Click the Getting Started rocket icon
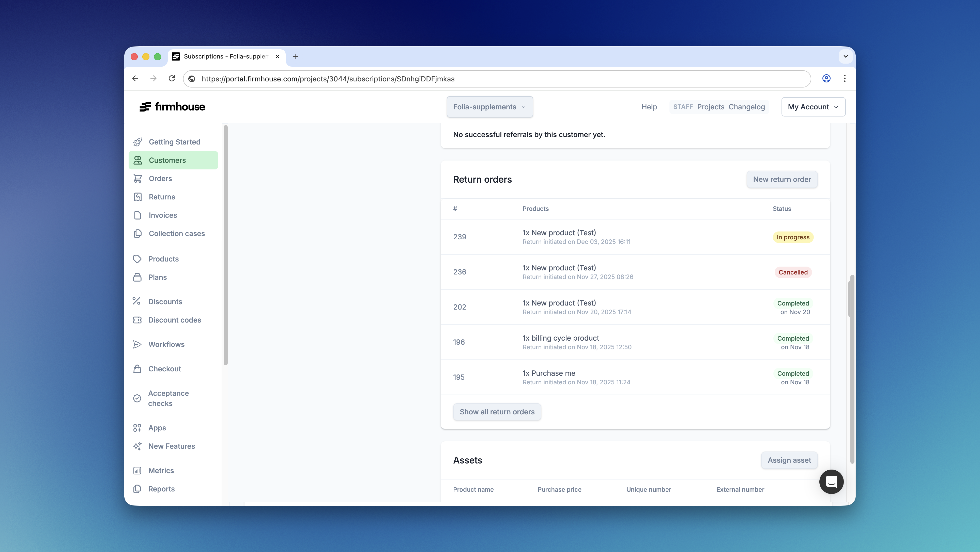The height and width of the screenshot is (552, 980). tap(138, 142)
